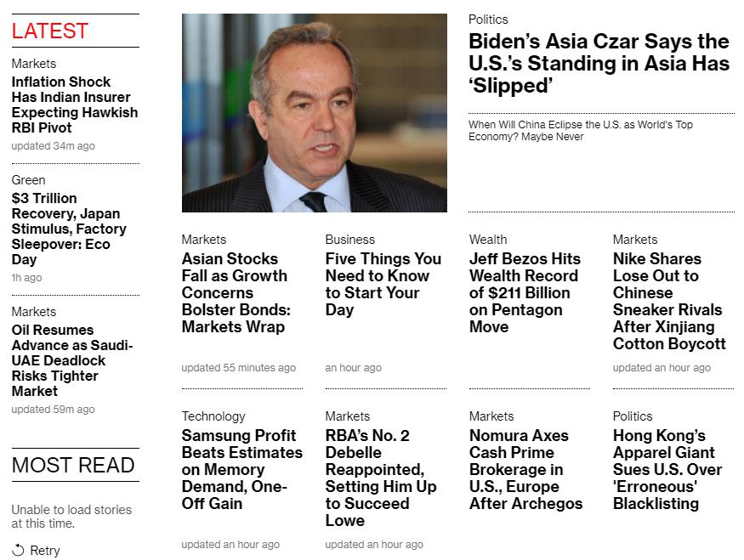Open the Technology section label
Screen dimensions: 744x560
pyautogui.click(x=213, y=416)
